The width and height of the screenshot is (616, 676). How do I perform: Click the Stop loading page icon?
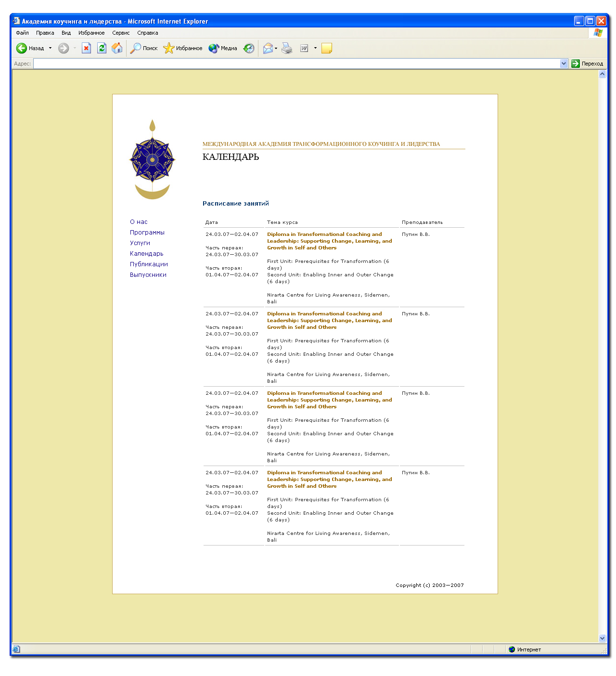coord(86,48)
